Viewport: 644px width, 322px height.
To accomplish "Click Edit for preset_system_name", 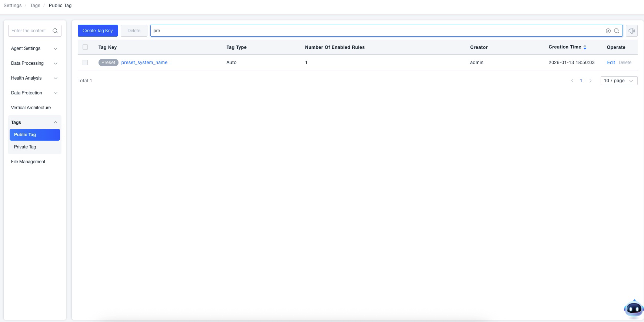I will click(x=611, y=63).
